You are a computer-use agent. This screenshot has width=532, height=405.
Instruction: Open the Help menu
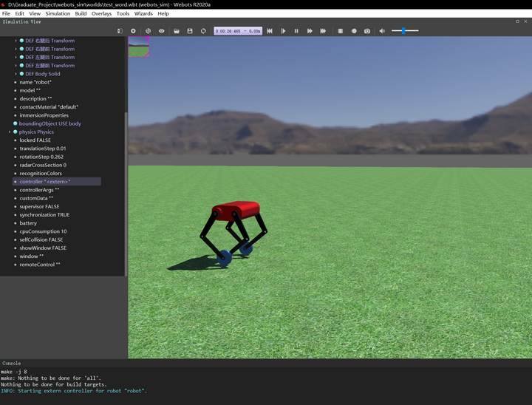[x=163, y=13]
